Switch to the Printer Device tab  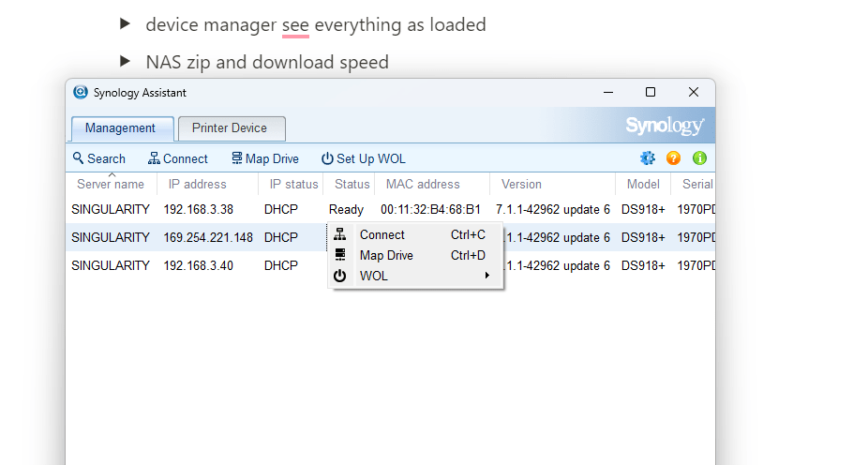pos(232,128)
